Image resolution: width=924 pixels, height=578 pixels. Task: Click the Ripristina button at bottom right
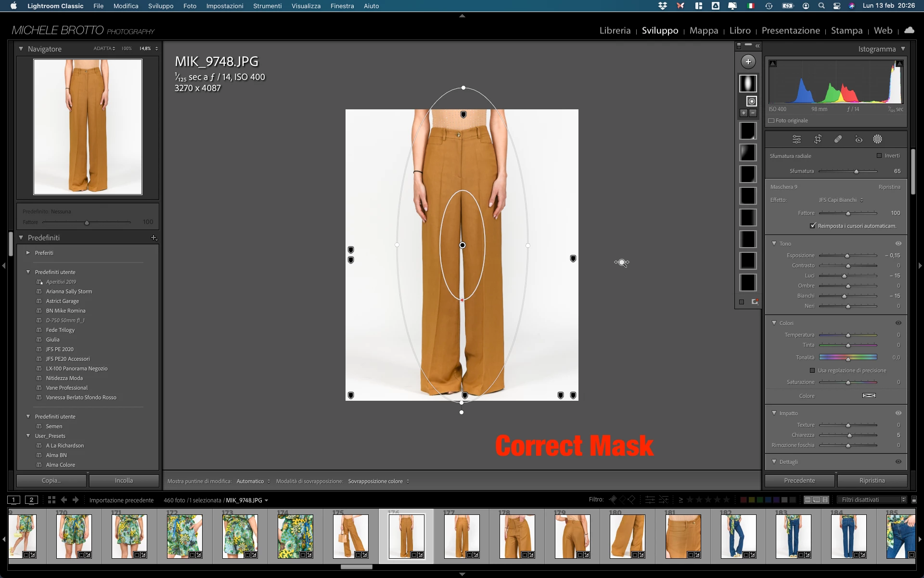[872, 481]
